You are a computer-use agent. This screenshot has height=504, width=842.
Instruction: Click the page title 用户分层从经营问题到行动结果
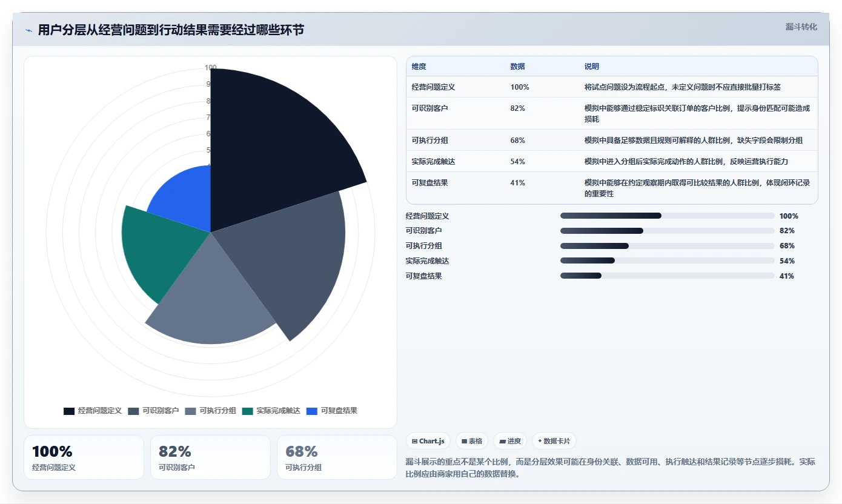pos(171,30)
